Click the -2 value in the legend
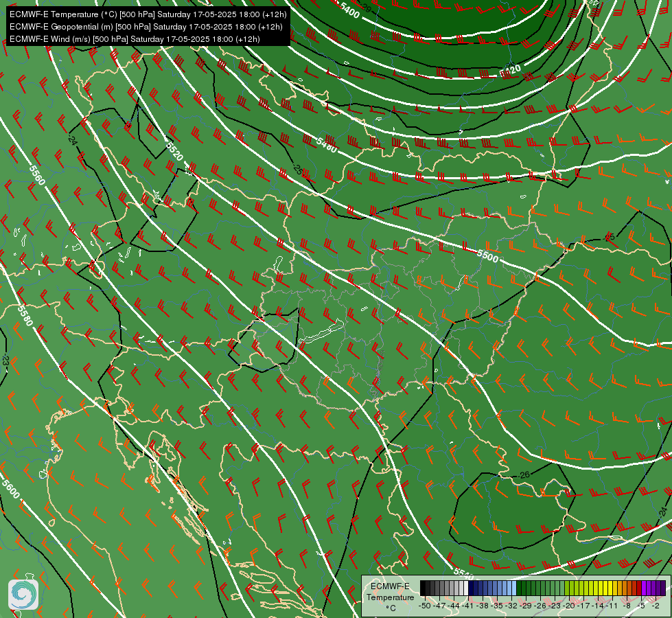This screenshot has width=672, height=618. 656,606
